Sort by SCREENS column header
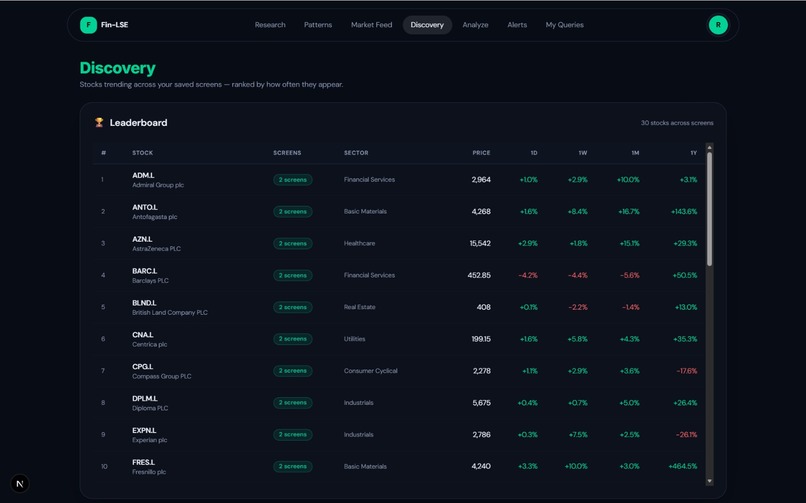The width and height of the screenshot is (806, 503). (x=287, y=153)
